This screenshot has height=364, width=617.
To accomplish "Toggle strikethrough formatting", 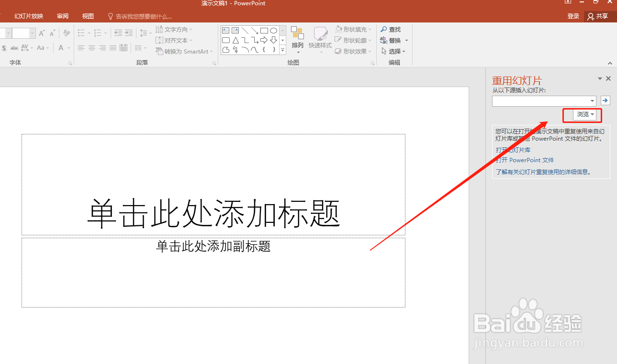I will coord(14,48).
